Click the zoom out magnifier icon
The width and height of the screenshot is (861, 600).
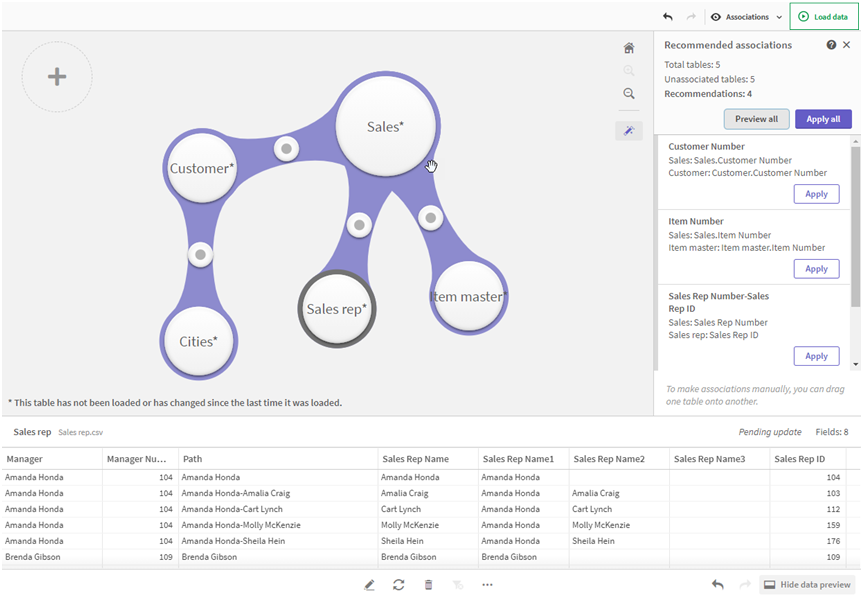(x=629, y=94)
